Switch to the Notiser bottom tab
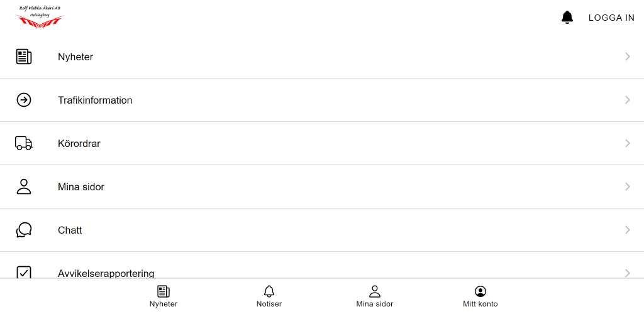The image size is (644, 314). (x=269, y=296)
